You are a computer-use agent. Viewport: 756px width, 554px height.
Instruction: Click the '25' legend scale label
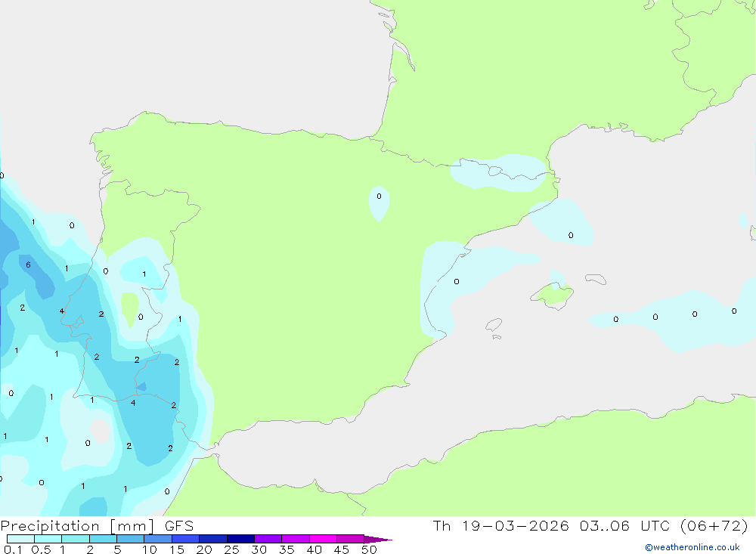231,549
